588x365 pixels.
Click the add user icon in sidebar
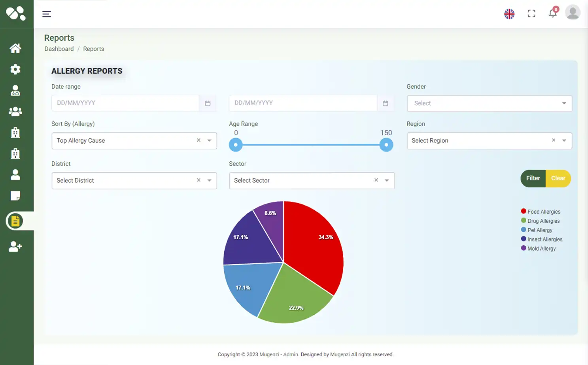tap(15, 247)
